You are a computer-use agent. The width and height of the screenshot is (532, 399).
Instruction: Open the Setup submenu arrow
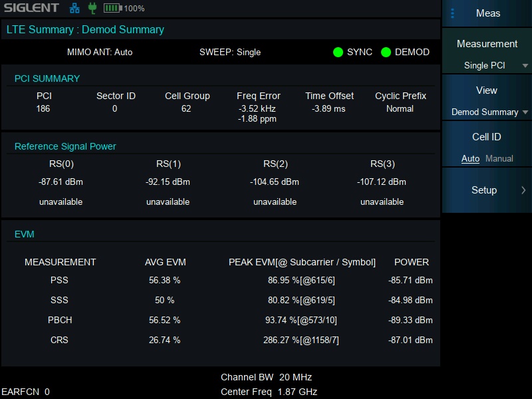[524, 190]
